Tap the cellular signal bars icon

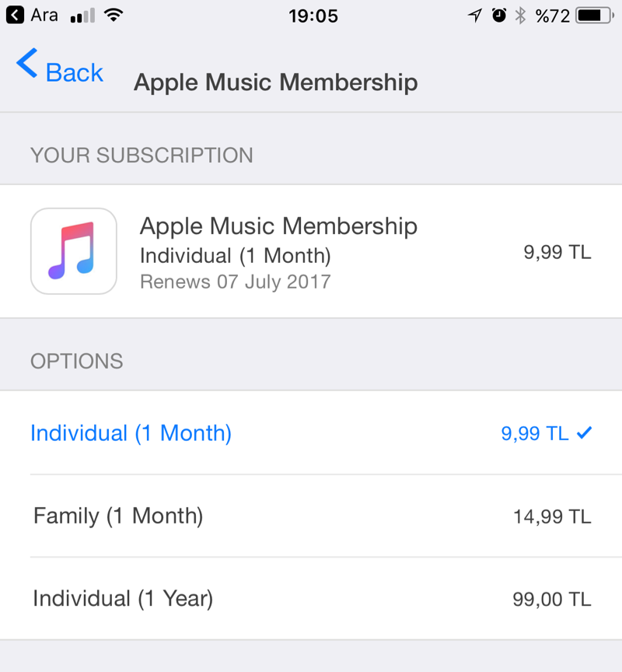click(82, 16)
